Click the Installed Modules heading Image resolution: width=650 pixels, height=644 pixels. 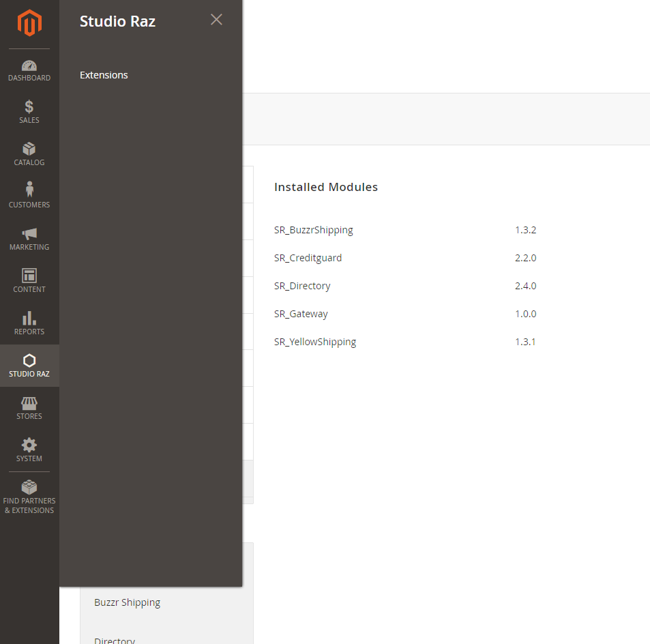(x=326, y=187)
